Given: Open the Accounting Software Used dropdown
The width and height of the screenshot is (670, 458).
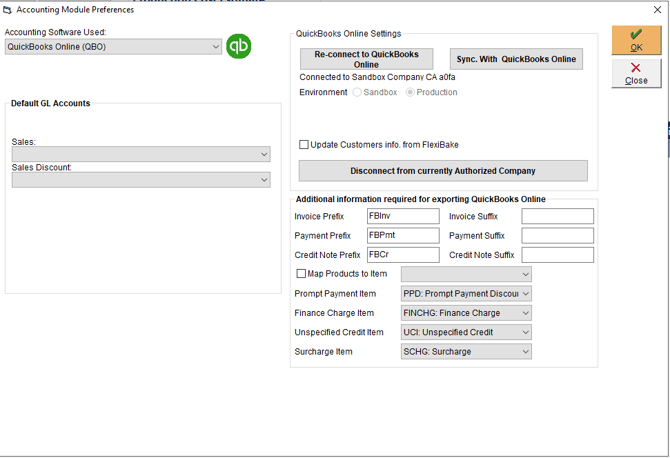Looking at the screenshot, I should (113, 47).
